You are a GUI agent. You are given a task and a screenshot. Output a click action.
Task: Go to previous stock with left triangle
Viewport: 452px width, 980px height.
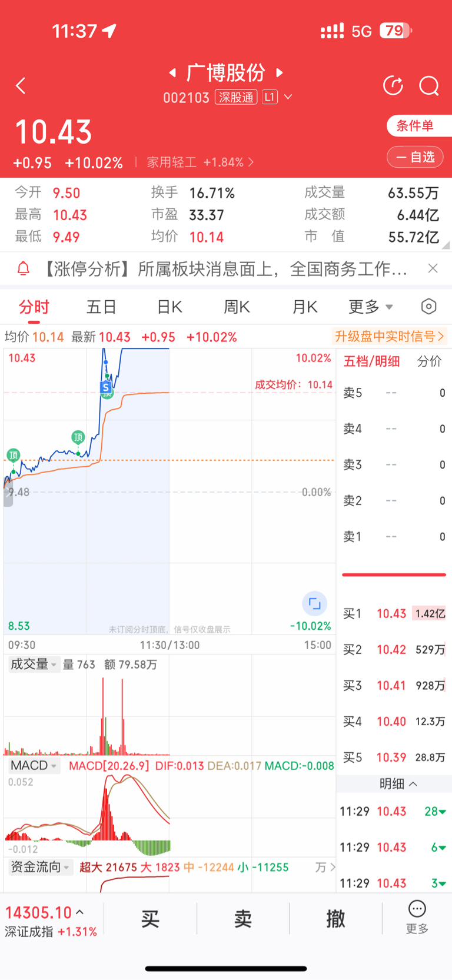coord(172,73)
